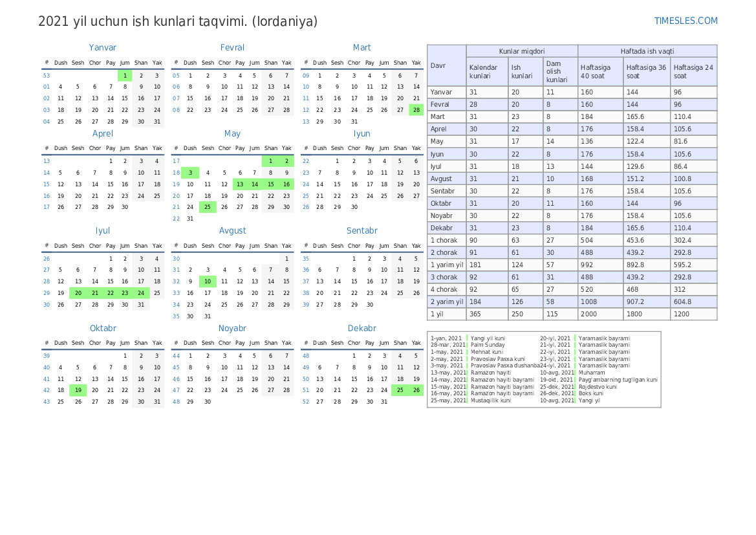Image resolution: width=756 pixels, height=535 pixels.
Task: Click highlighted day 13 in the May calendar
Action: 240,184
